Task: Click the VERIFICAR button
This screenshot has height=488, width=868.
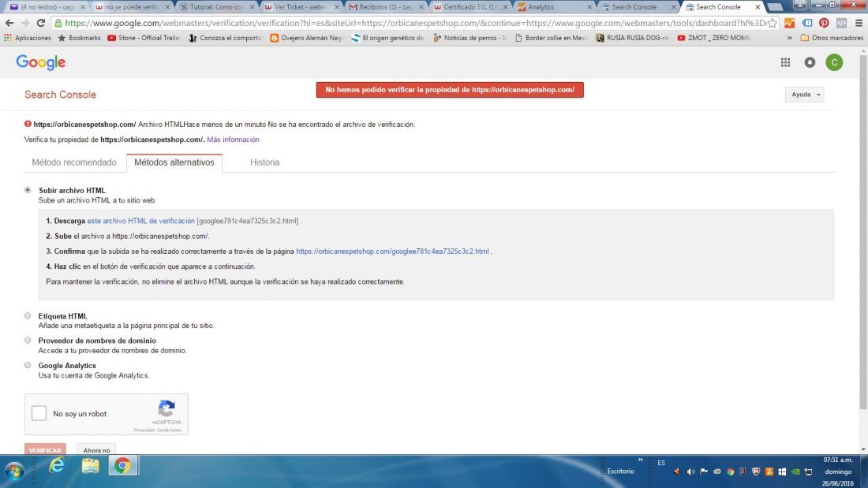Action: 45,450
